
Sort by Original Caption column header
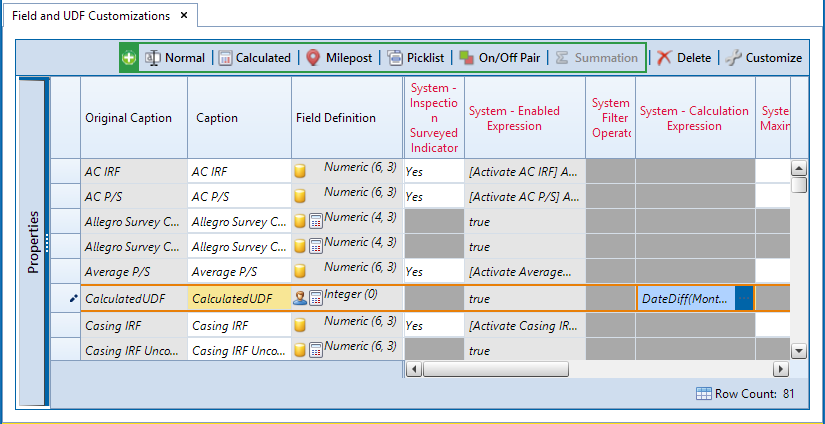(134, 118)
